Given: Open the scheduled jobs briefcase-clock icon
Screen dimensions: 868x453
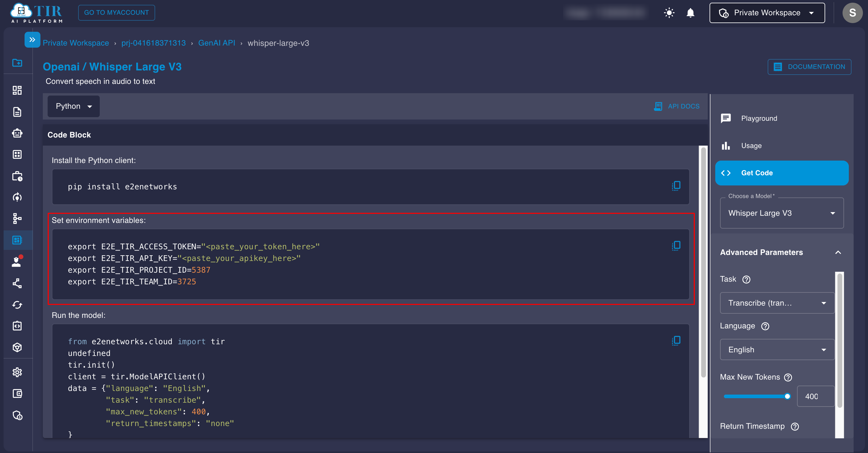Looking at the screenshot, I should click(17, 176).
